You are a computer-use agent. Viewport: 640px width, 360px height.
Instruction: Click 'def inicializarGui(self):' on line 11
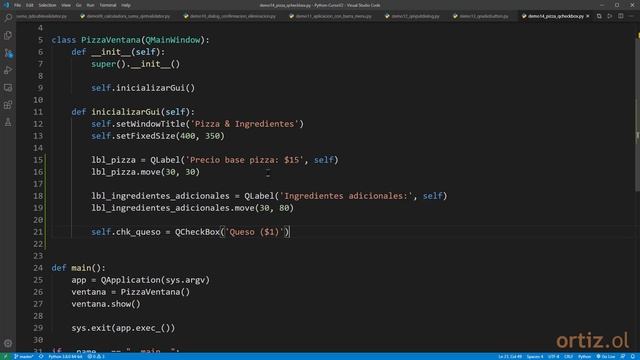(x=133, y=112)
